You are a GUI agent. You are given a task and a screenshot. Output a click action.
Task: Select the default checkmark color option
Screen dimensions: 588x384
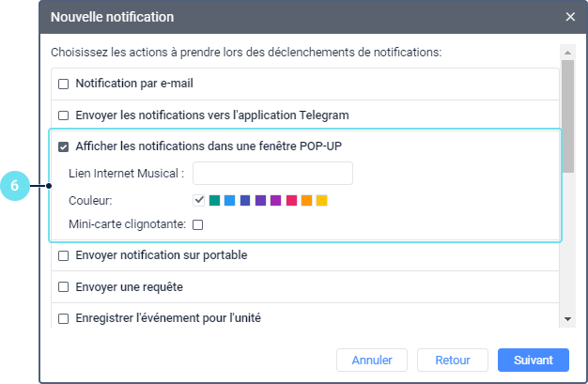tap(199, 200)
